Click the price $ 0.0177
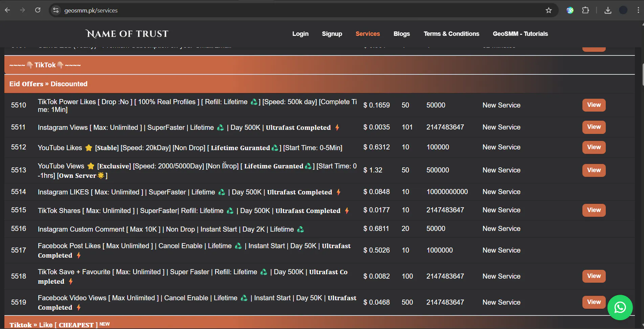The width and height of the screenshot is (644, 329). click(377, 210)
